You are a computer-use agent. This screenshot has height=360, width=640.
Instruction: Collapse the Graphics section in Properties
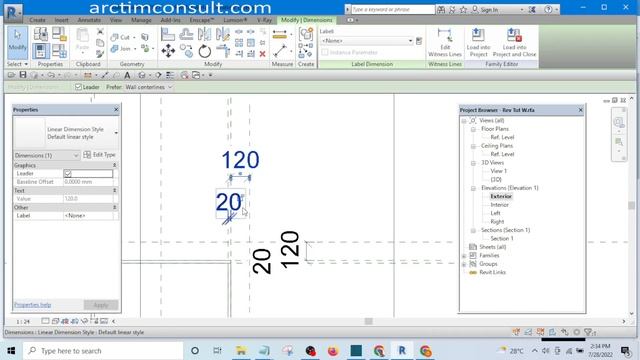tap(115, 165)
